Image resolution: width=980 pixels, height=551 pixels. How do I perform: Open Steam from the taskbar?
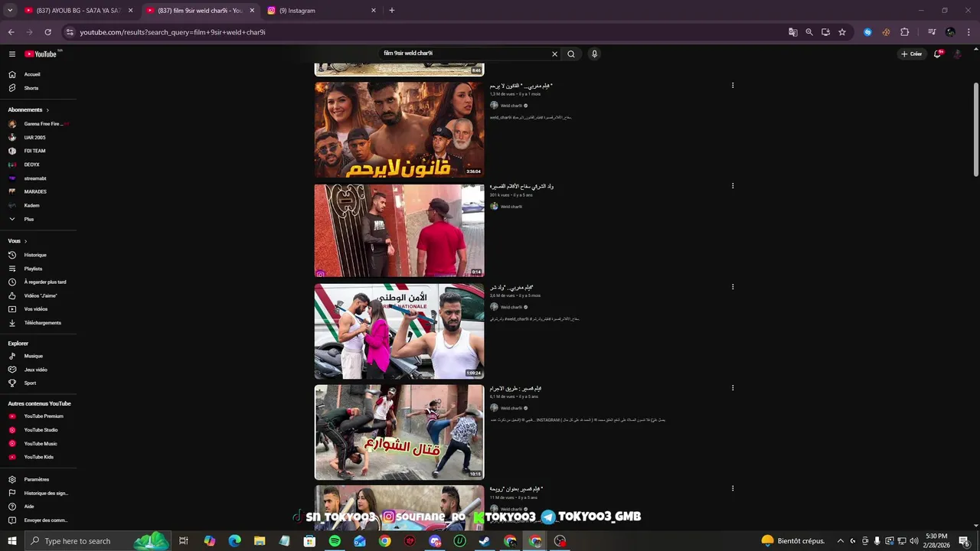(485, 541)
